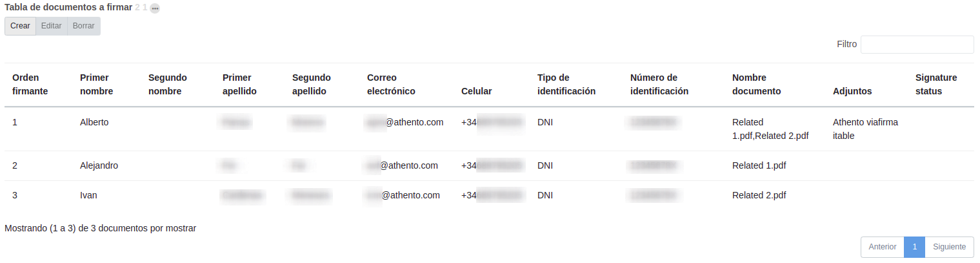Select the row for Alberto
The height and width of the screenshot is (263, 980).
tap(94, 122)
